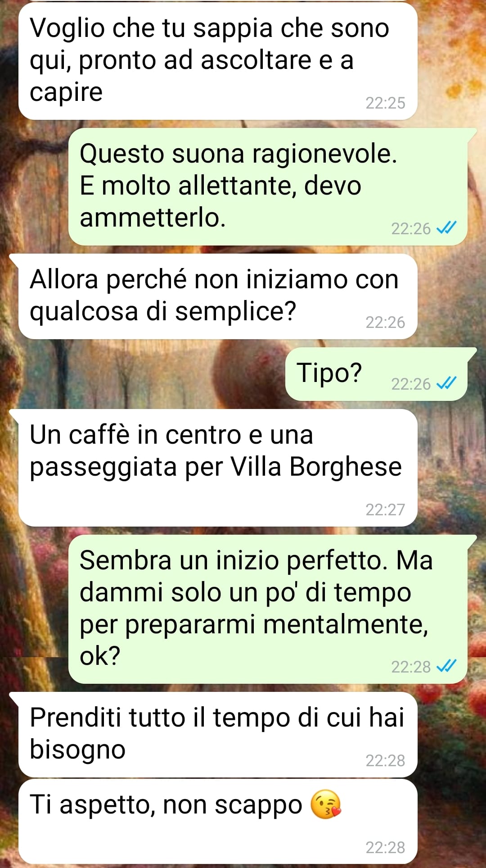Tap the 'Allora perché non iniziamo' message
The width and height of the screenshot is (486, 868).
tap(218, 296)
